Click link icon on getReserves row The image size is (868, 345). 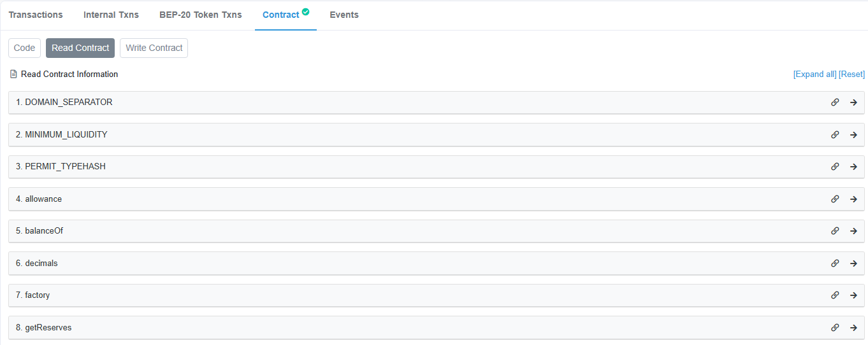coord(835,328)
